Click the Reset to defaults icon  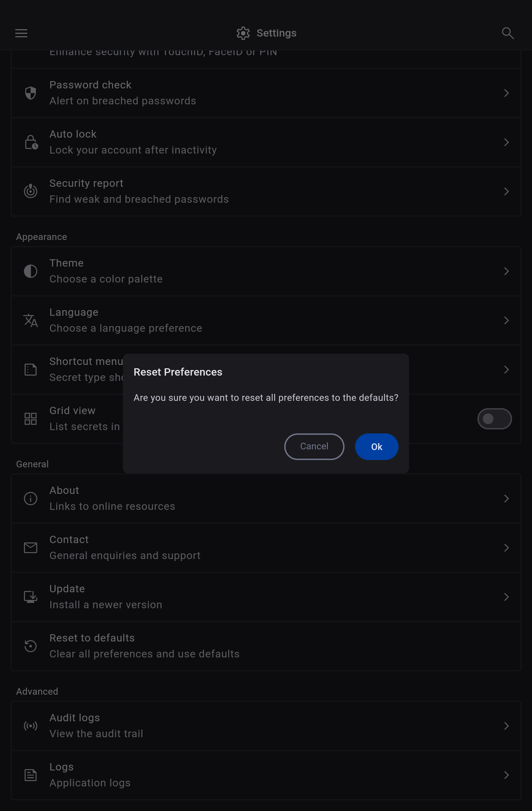point(31,646)
